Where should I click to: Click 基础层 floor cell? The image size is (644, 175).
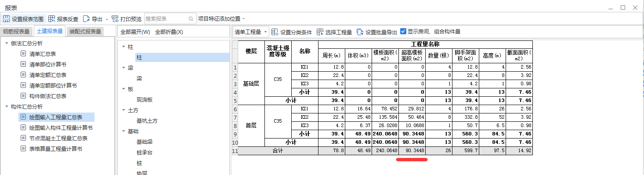[251, 84]
